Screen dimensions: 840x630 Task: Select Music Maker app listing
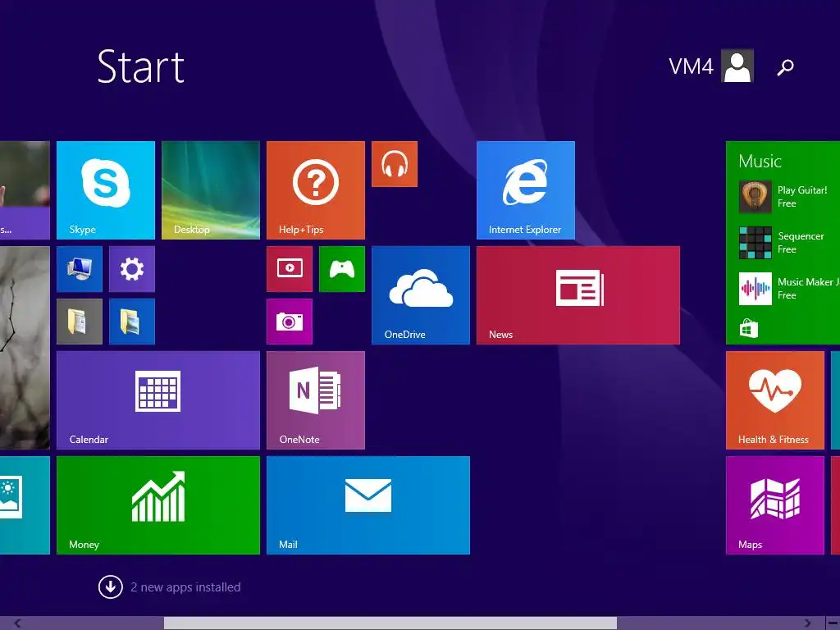[789, 289]
